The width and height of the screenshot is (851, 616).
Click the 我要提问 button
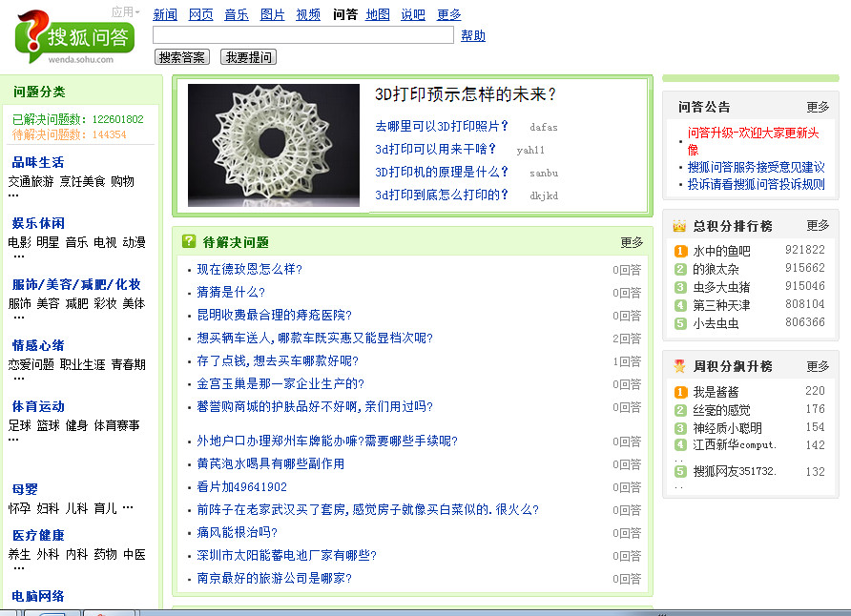pyautogui.click(x=249, y=57)
